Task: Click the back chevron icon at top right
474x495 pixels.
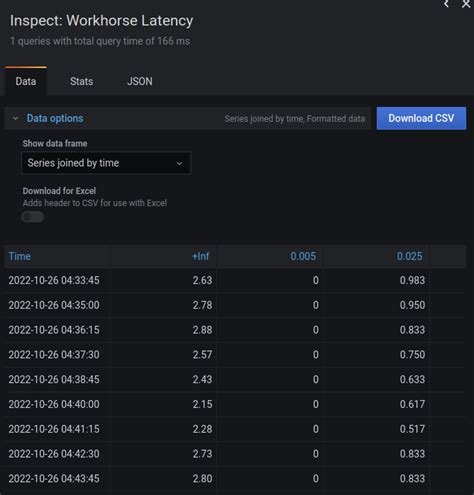Action: 446,4
